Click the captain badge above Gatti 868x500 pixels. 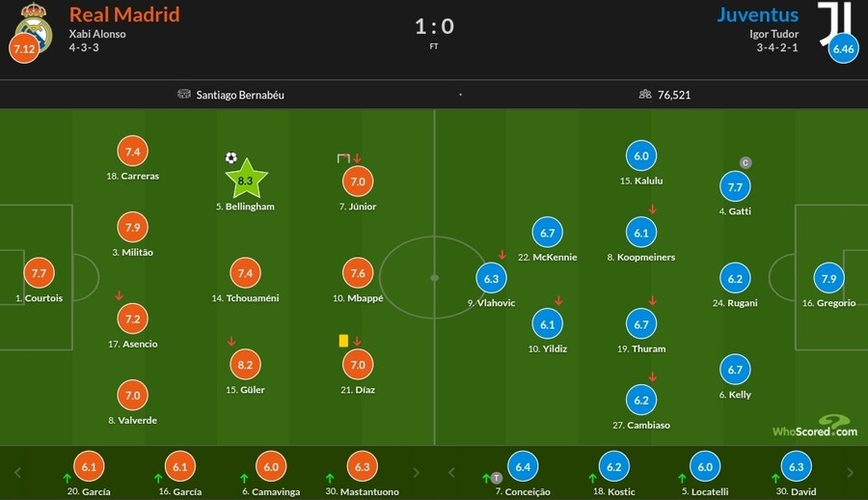point(745,162)
